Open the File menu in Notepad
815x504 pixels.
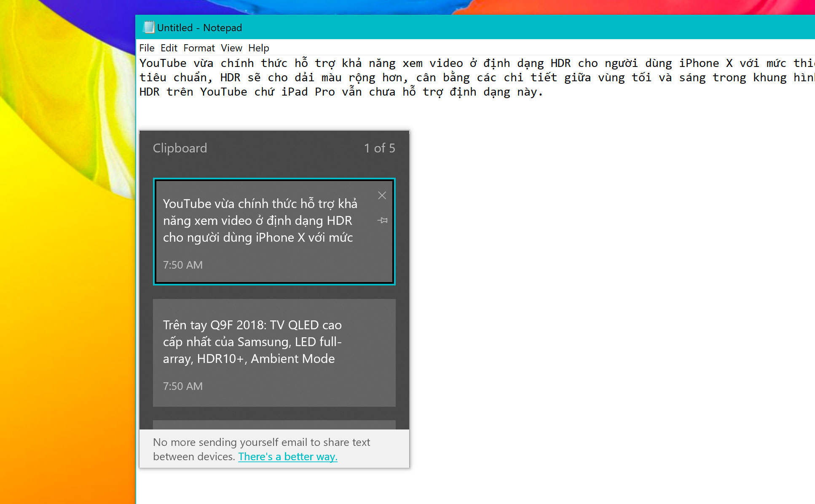point(147,48)
